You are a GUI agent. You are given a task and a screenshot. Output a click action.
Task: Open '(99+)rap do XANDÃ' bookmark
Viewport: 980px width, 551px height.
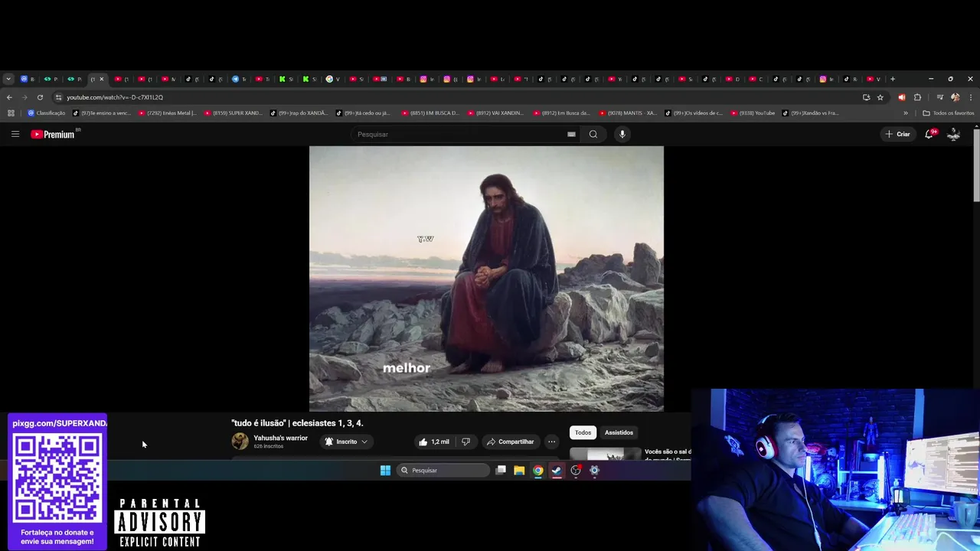tap(299, 113)
